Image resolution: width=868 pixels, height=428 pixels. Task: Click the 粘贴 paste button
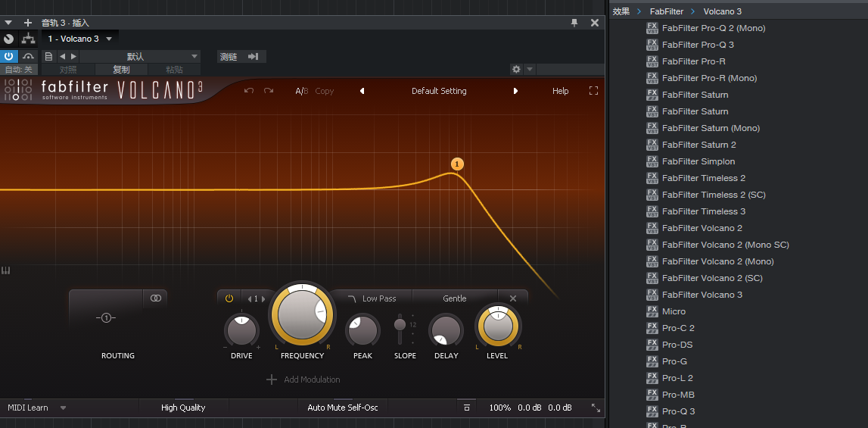pyautogui.click(x=174, y=70)
